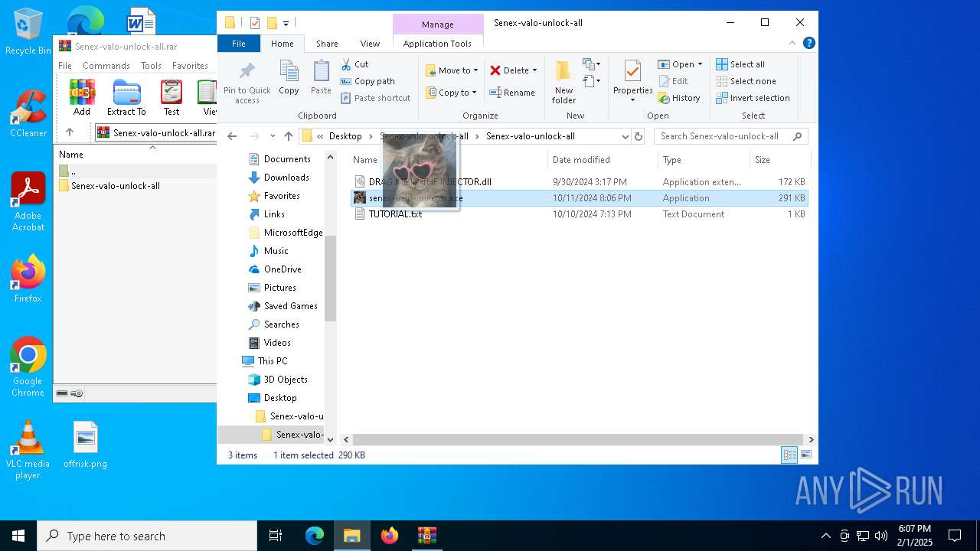Click the Paste ribbon button
The width and height of the screenshot is (980, 551).
(x=321, y=78)
